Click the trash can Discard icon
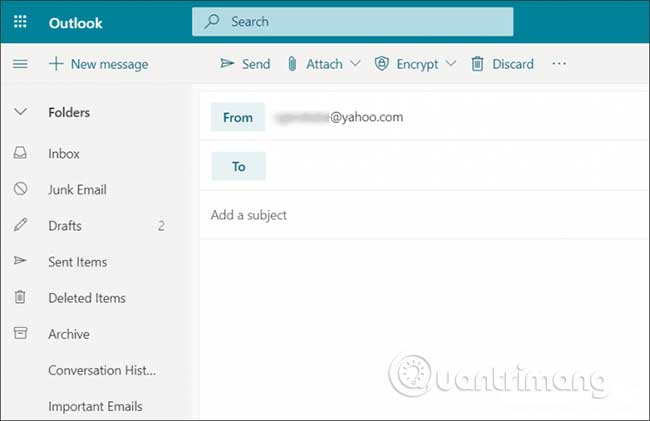This screenshot has height=421, width=650. click(477, 64)
